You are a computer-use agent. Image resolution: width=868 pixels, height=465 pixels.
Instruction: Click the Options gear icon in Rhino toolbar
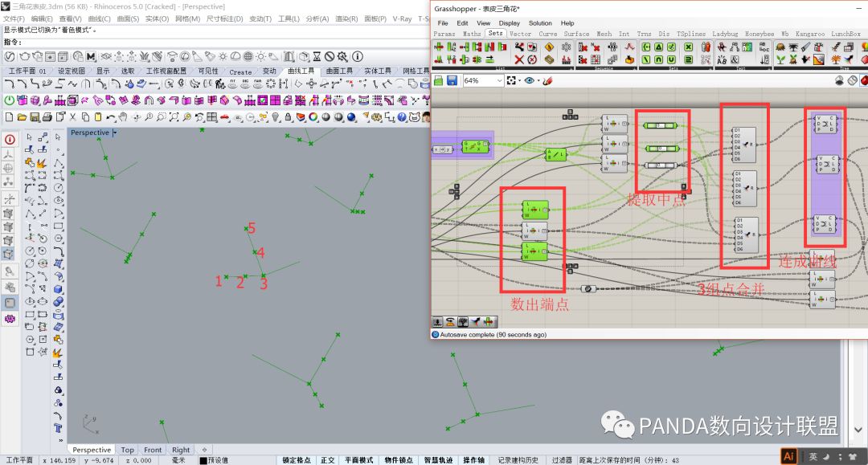click(375, 116)
